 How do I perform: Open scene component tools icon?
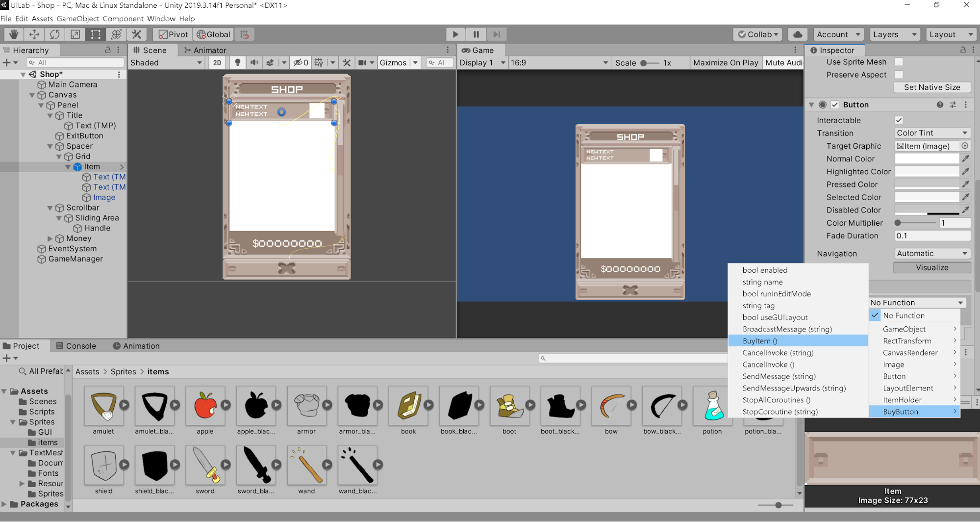347,63
